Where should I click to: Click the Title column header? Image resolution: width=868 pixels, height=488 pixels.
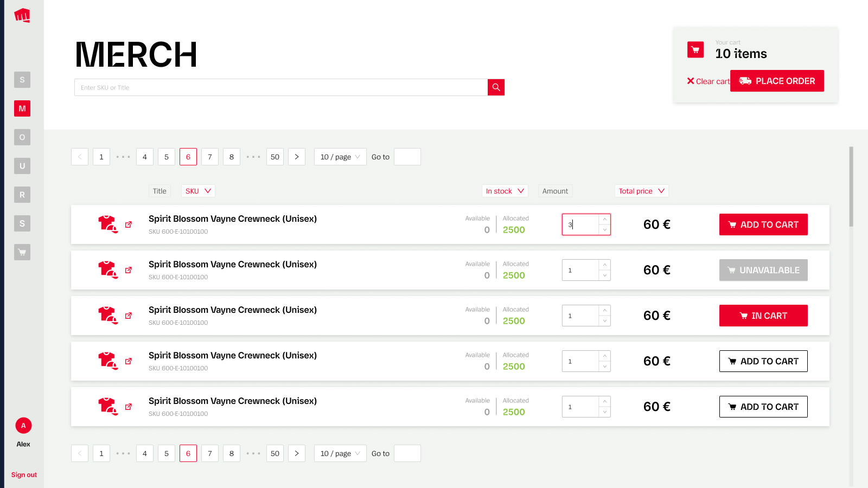click(159, 191)
